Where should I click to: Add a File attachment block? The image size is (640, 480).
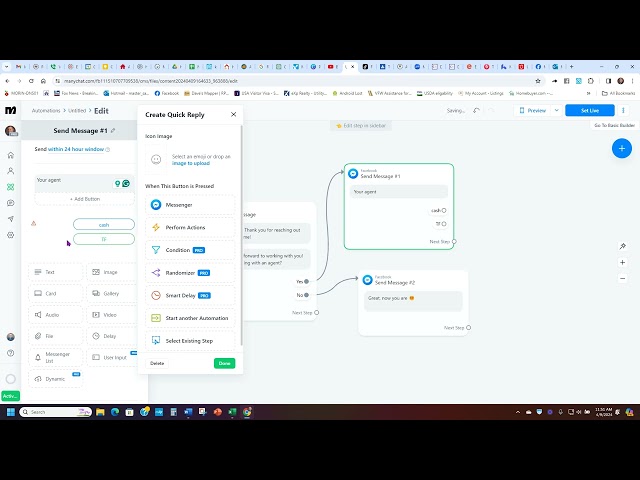coord(56,336)
